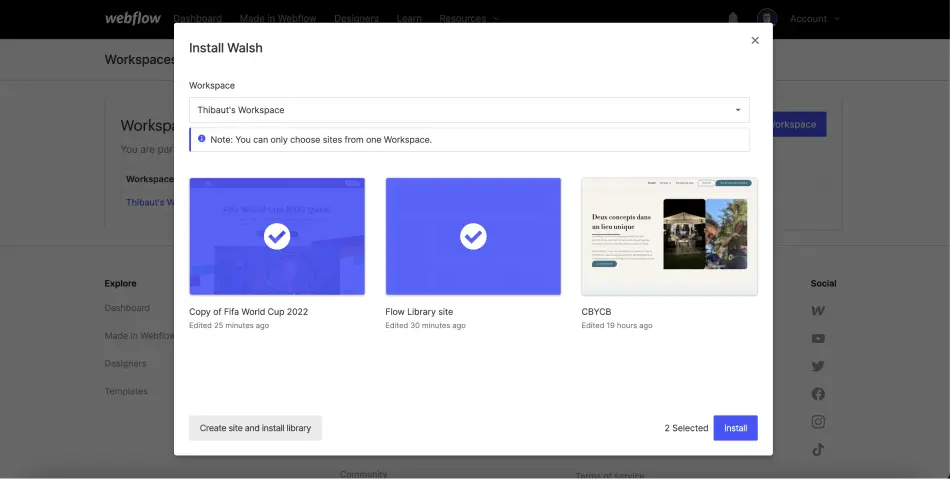The width and height of the screenshot is (950, 479).
Task: Open Webflow social icon in footer
Action: pos(818,311)
